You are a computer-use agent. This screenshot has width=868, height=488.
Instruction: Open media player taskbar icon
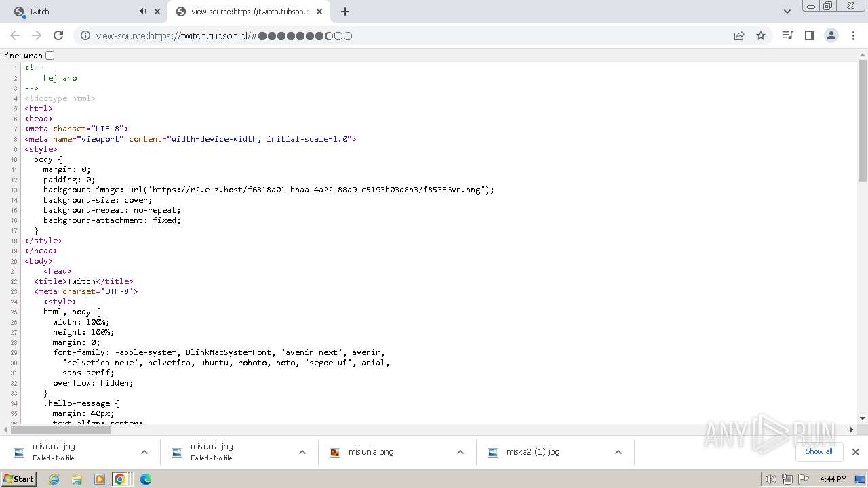[99, 479]
